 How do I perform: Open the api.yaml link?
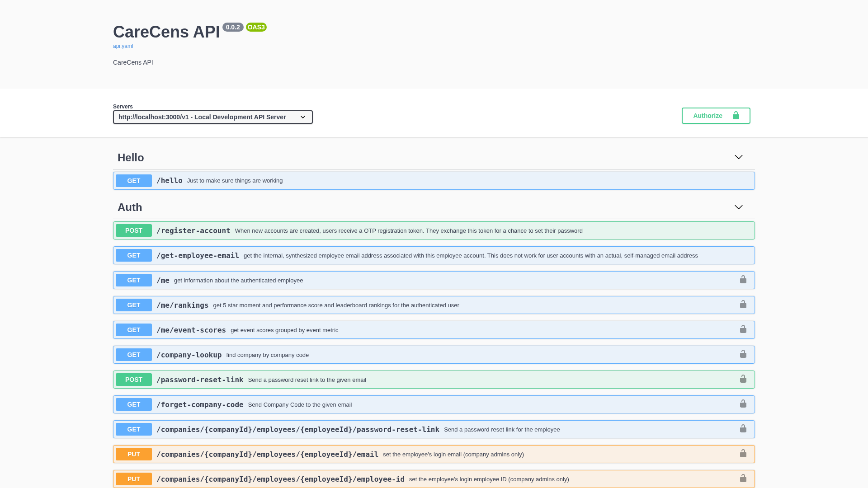click(123, 46)
